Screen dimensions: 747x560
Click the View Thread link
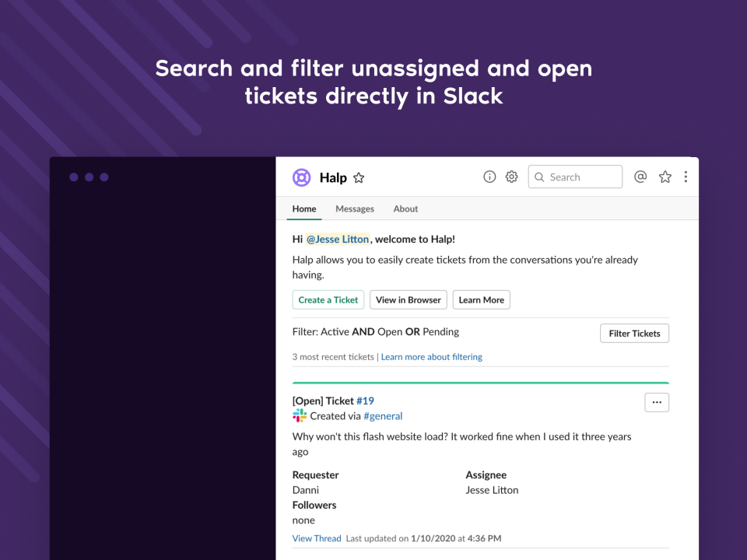[317, 538]
